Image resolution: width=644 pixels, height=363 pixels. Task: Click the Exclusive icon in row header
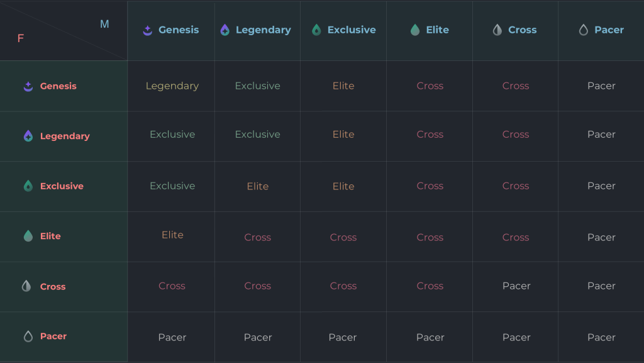[x=28, y=186]
